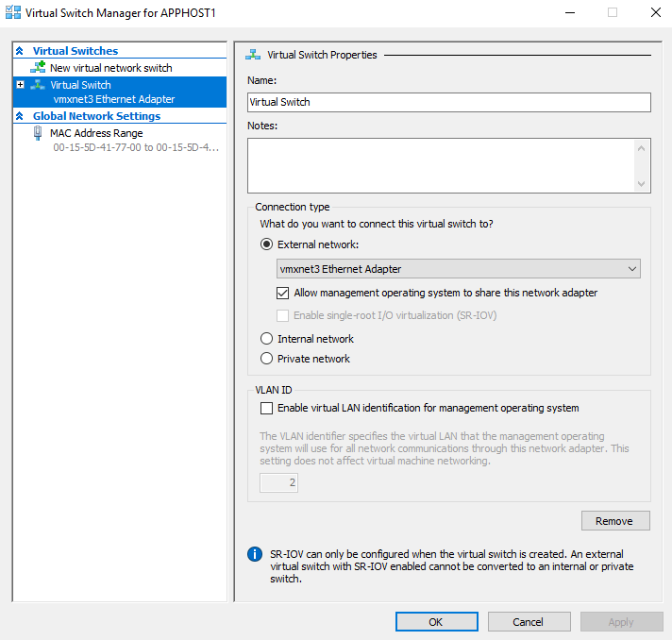Click the greyed-out Apply button
This screenshot has height=640, width=672.
pyautogui.click(x=621, y=621)
